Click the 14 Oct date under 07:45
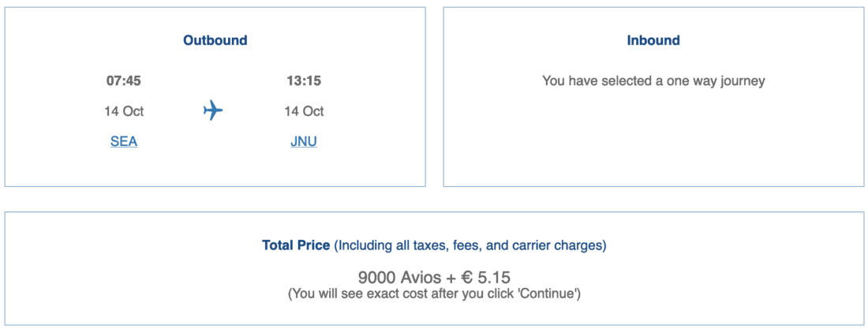This screenshot has width=868, height=329. point(124,111)
